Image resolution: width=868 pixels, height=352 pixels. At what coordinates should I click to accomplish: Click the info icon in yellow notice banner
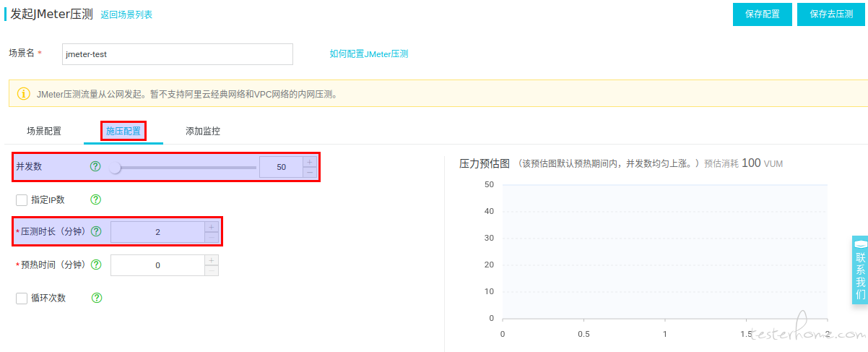tap(23, 93)
